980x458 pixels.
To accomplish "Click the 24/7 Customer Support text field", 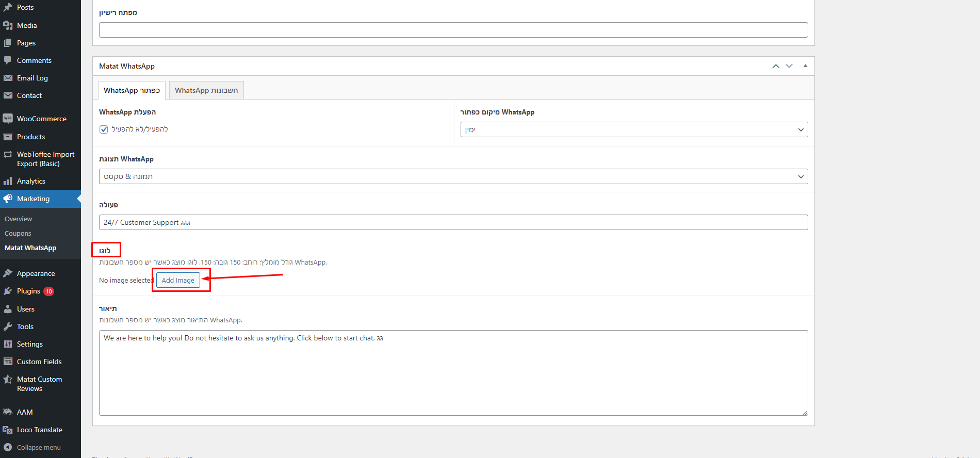I will pos(453,222).
